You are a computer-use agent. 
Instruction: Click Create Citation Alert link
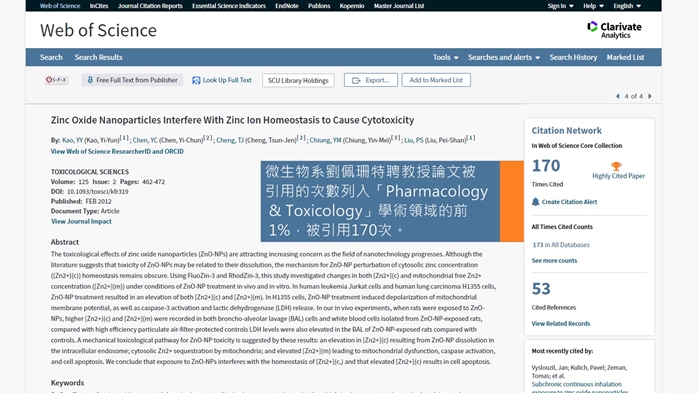click(569, 202)
